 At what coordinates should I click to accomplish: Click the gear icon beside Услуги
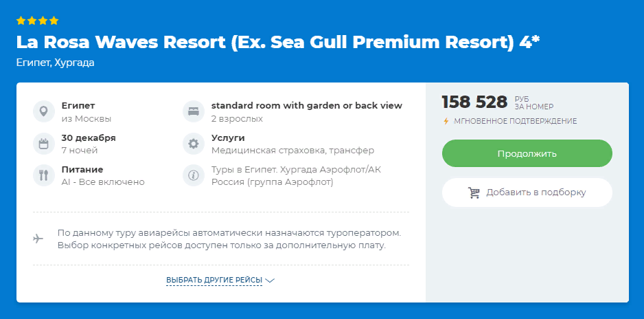193,144
